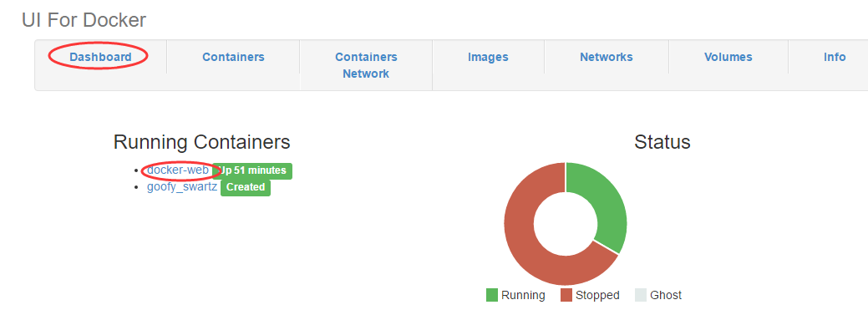The height and width of the screenshot is (310, 868).
Task: Click the UI For Docker title
Action: [84, 20]
